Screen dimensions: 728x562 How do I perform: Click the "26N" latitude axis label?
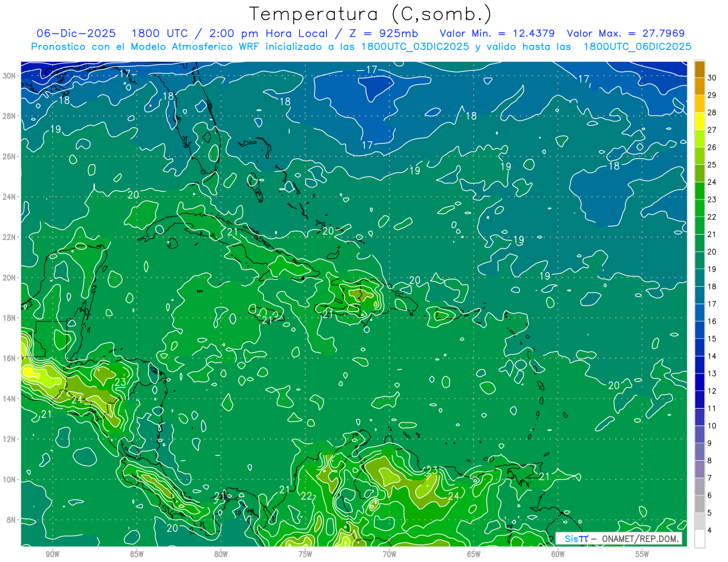click(x=10, y=156)
